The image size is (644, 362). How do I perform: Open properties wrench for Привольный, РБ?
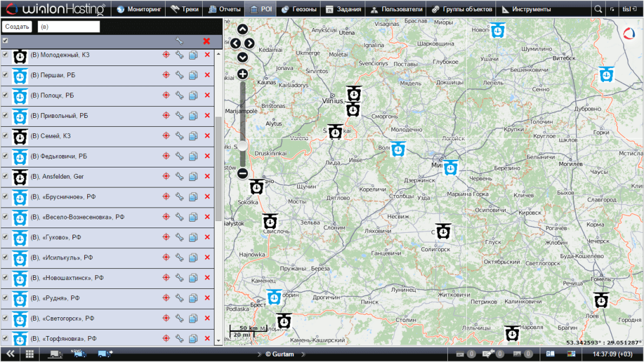pos(180,116)
